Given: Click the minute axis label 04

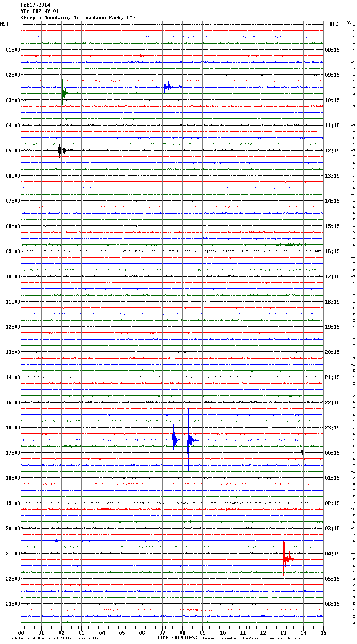Looking at the screenshot, I should pos(102,633).
